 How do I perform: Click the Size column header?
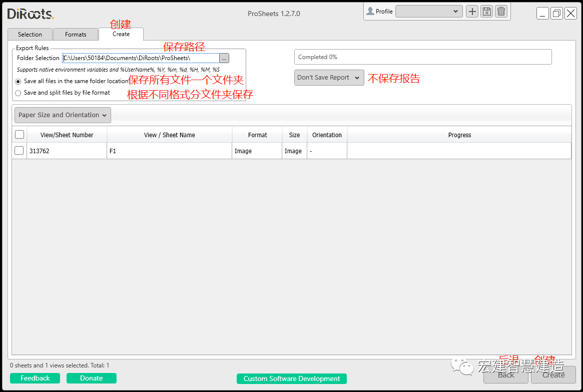click(294, 135)
